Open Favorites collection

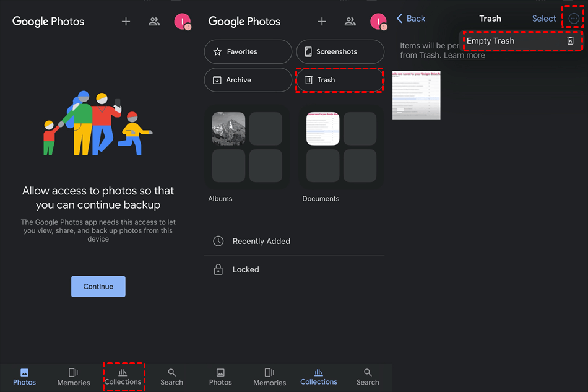248,52
